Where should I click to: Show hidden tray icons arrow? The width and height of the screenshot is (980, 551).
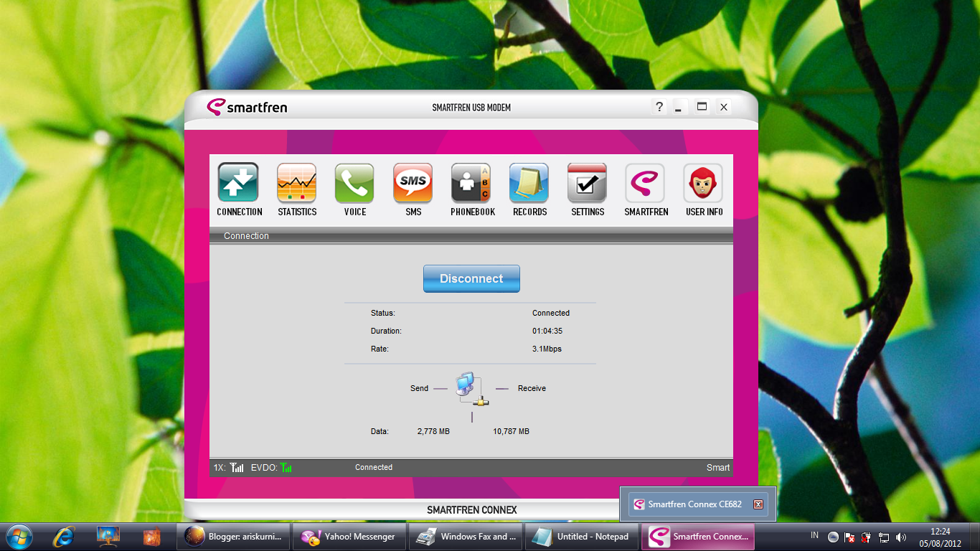833,537
